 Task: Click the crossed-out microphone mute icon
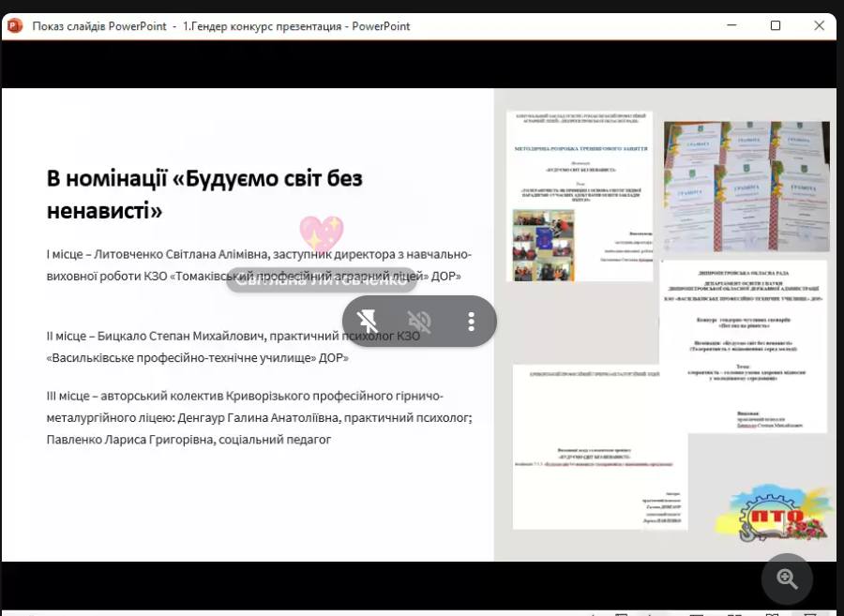point(419,322)
